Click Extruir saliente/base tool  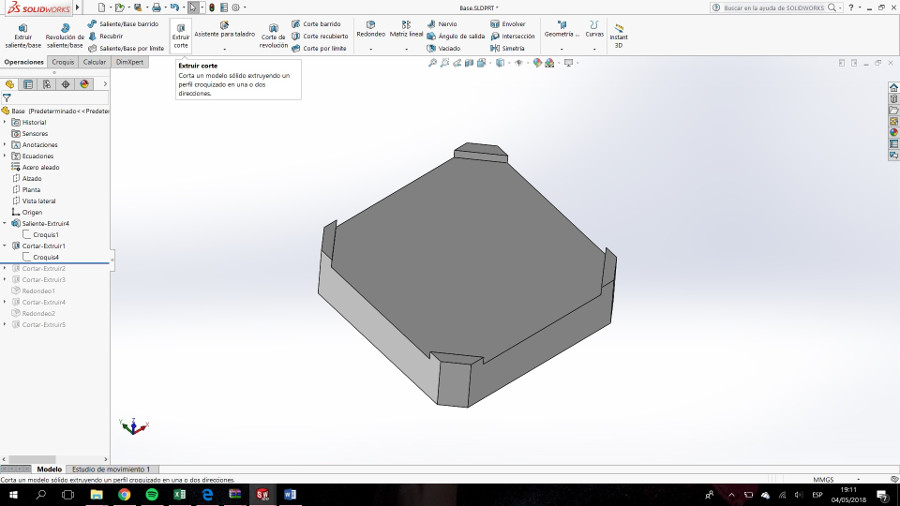click(x=23, y=36)
